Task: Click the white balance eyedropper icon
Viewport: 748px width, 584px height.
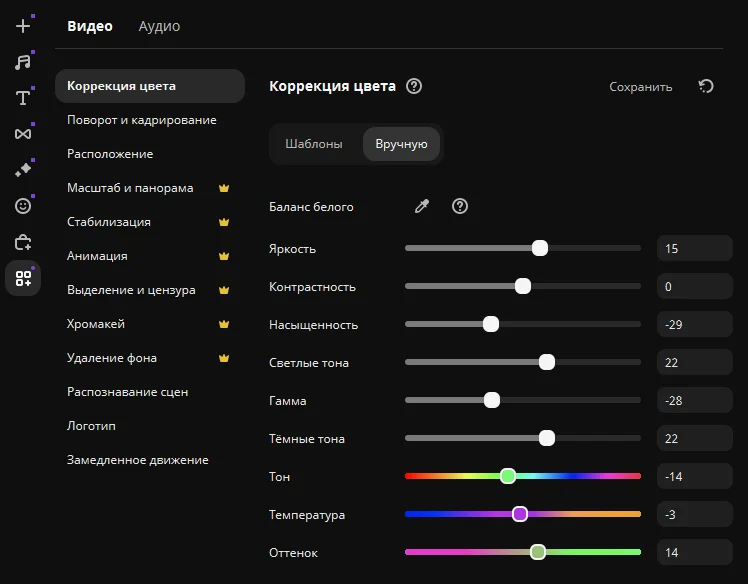Action: click(422, 207)
